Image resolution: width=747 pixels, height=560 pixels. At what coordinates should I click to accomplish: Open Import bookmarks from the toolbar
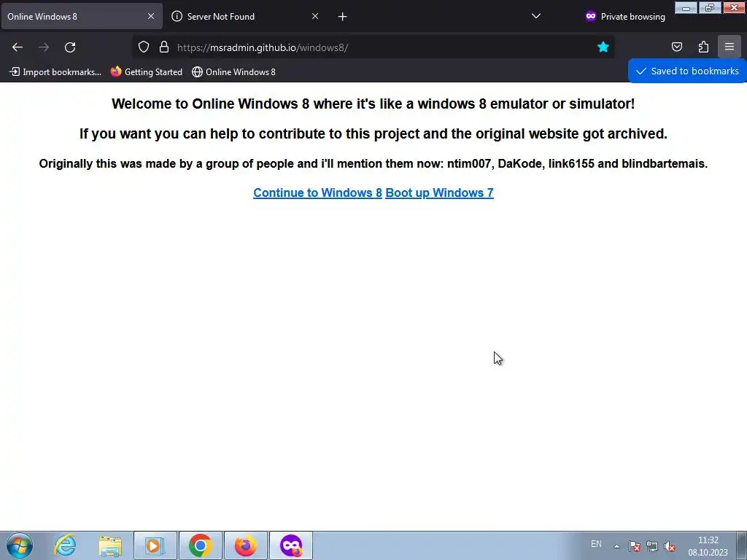55,72
